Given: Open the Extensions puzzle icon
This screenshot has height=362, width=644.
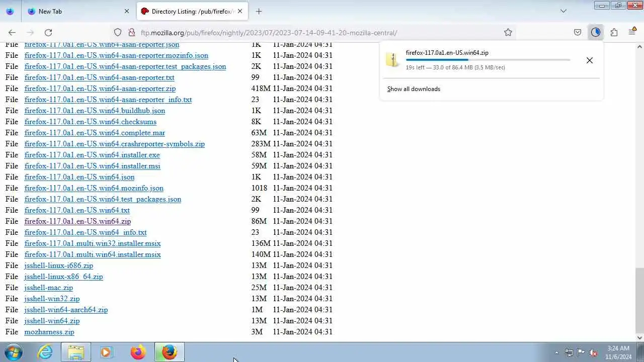Looking at the screenshot, I should 614,32.
